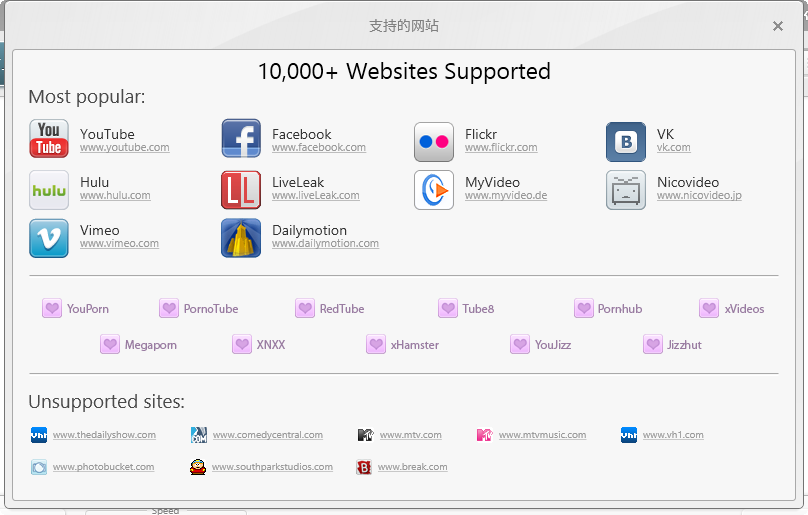
Task: Click the Facebook logo icon
Action: click(x=241, y=139)
